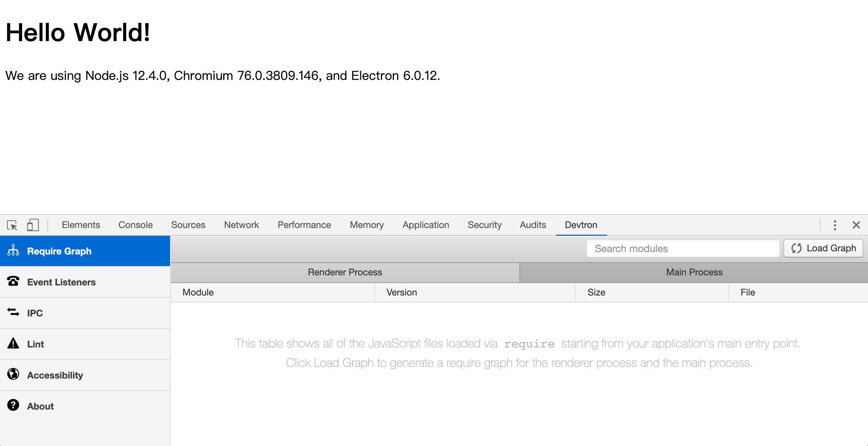Screen dimensions: 868x446
Task: Open DevTools three-dot customize menu
Action: pyautogui.click(x=835, y=225)
